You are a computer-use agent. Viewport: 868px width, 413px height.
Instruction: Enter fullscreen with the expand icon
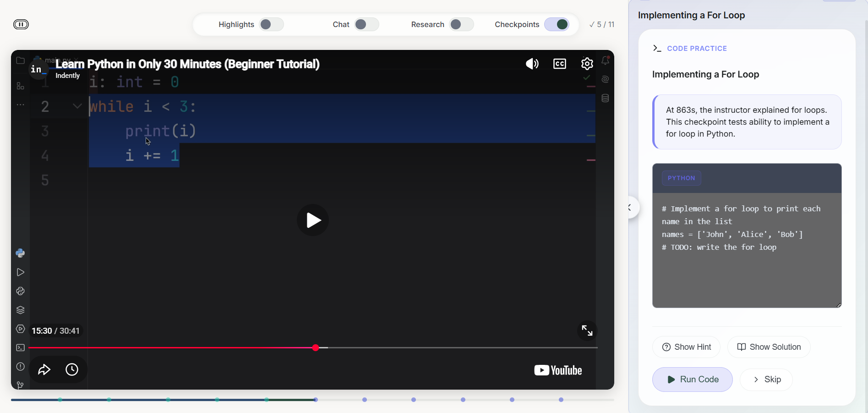(587, 330)
